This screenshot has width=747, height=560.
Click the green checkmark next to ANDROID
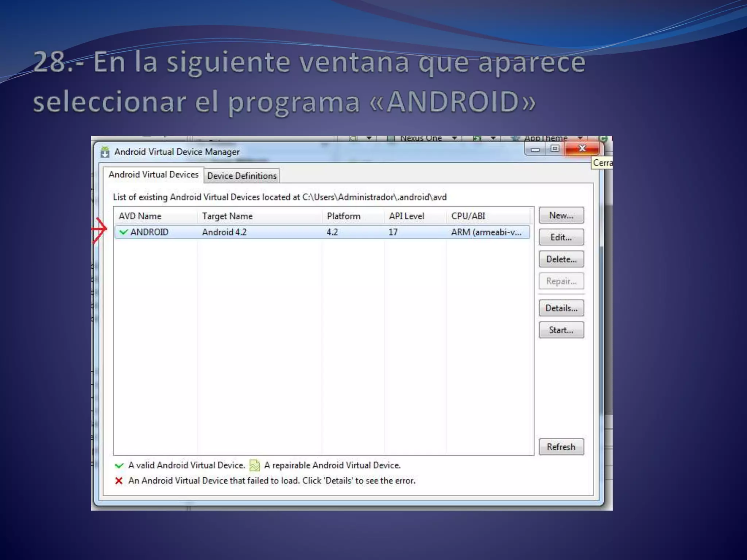click(x=123, y=232)
